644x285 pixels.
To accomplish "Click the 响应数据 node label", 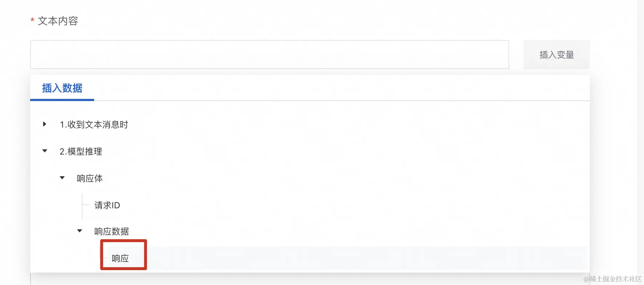I will pyautogui.click(x=112, y=232).
